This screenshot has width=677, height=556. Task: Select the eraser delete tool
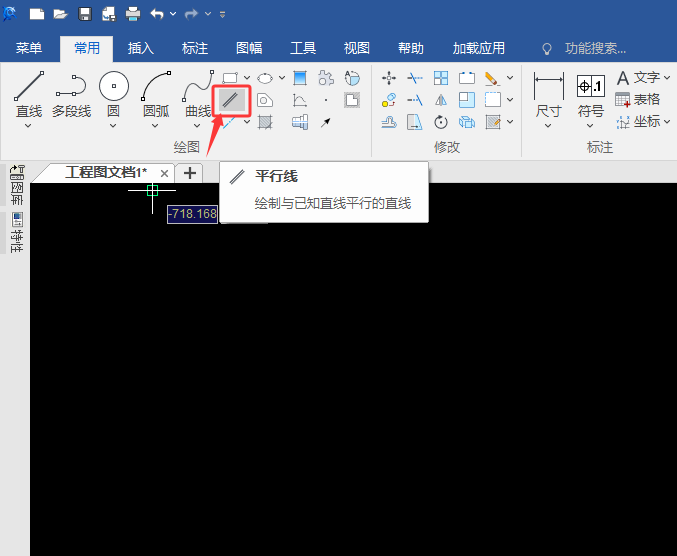pos(492,78)
